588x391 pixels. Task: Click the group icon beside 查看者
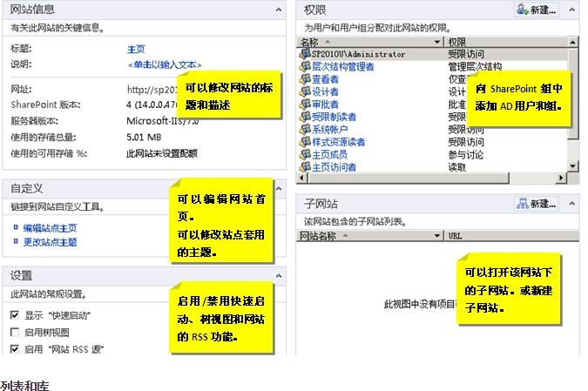click(305, 78)
